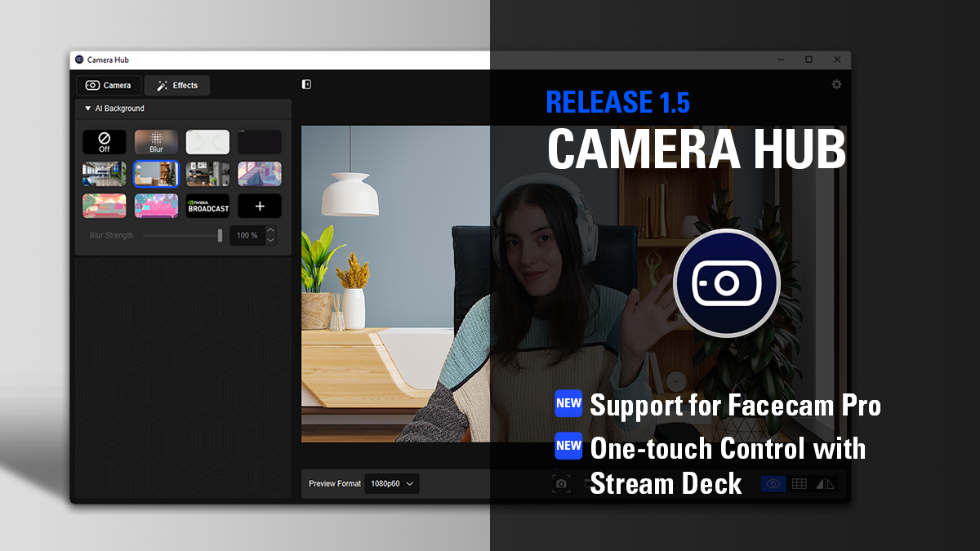Switch to the Camera tab
980x551 pixels.
(x=109, y=85)
